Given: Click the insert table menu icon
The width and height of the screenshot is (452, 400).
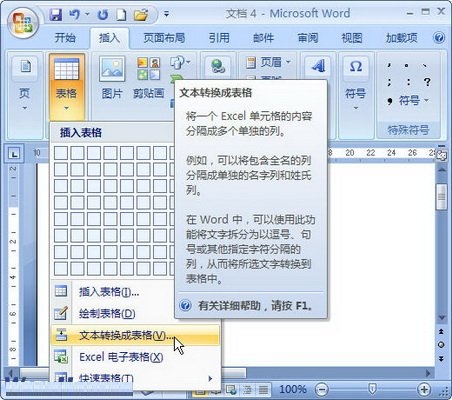Looking at the screenshot, I should [61, 292].
